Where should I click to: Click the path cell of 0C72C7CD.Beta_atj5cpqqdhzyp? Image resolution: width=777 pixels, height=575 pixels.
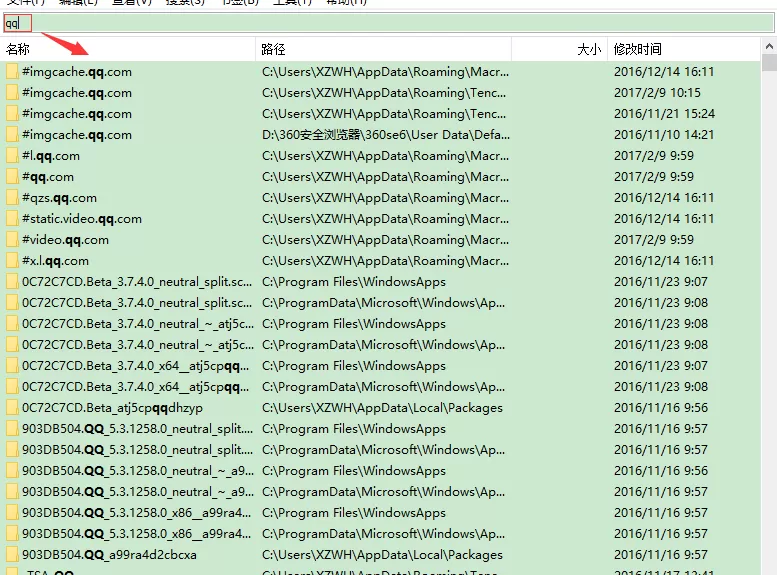pos(382,407)
